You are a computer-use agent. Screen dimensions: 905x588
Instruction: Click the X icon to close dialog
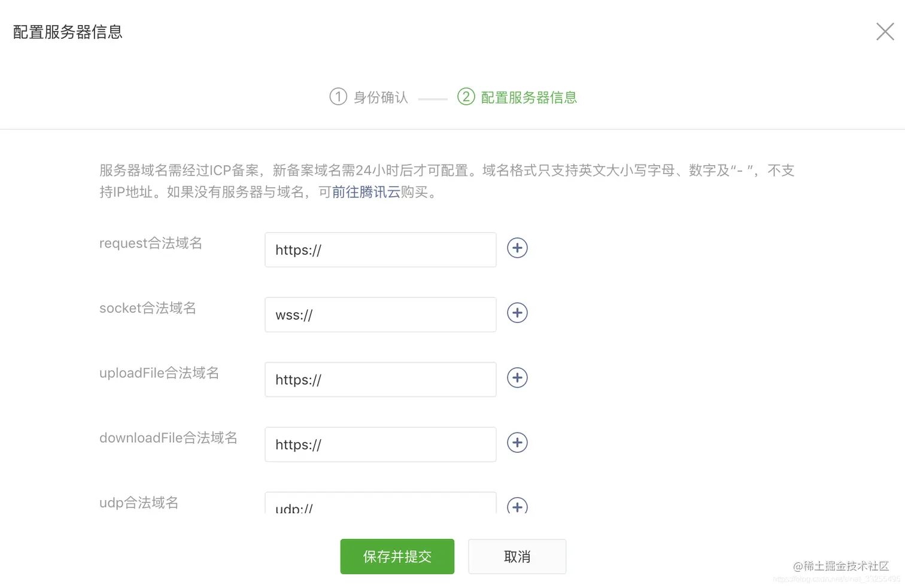tap(885, 32)
